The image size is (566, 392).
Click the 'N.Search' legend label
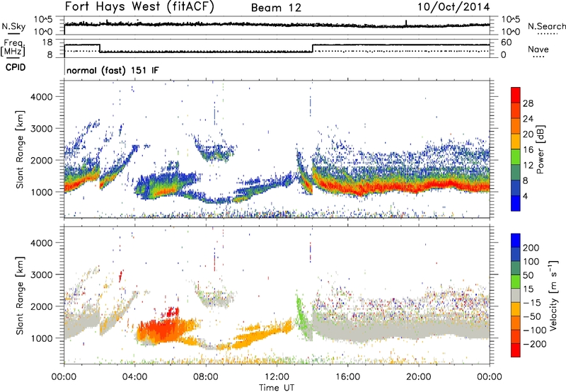pyautogui.click(x=546, y=26)
